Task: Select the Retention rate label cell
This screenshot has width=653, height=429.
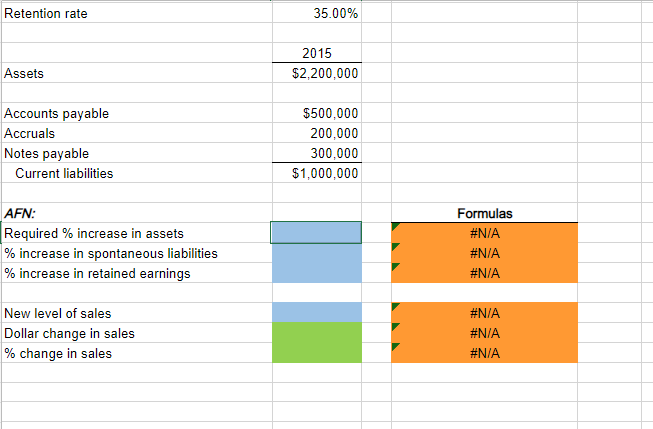Action: [137, 13]
